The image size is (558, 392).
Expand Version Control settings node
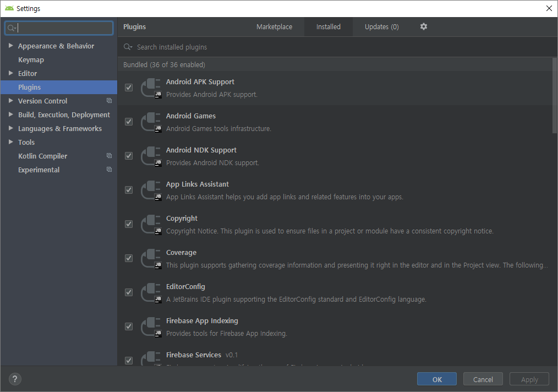tap(10, 101)
